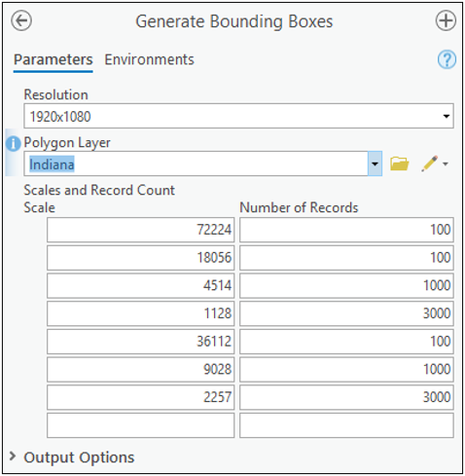Click the records field for scale 36112

pyautogui.click(x=346, y=342)
